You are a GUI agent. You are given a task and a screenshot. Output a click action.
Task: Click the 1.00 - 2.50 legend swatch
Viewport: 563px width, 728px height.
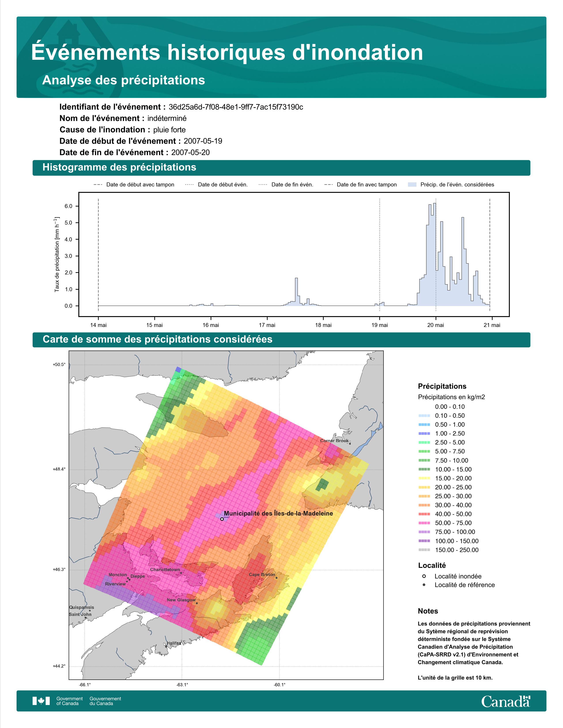click(x=424, y=433)
